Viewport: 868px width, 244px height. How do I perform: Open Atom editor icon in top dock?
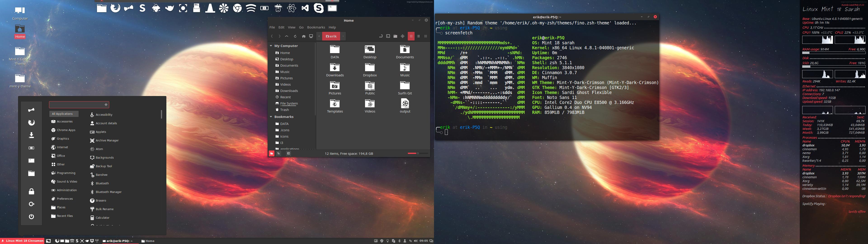pos(292,8)
